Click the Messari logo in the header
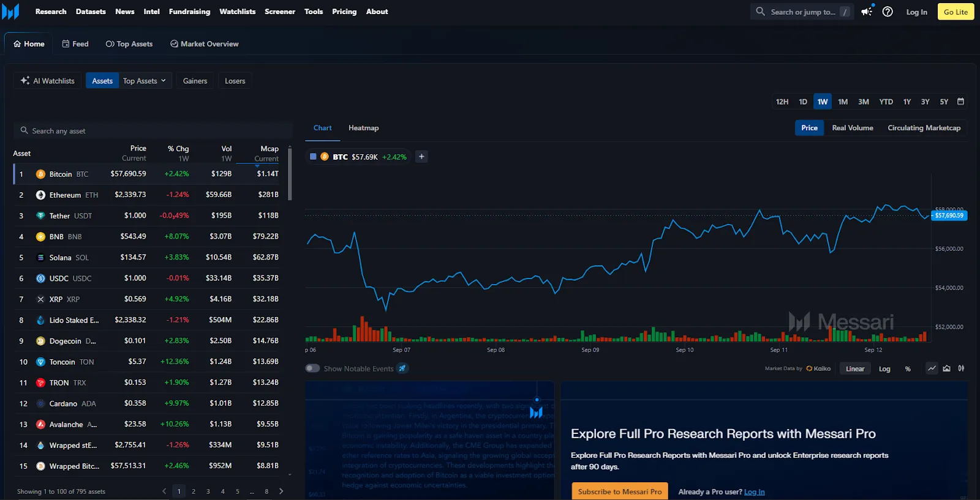The height and width of the screenshot is (500, 980). [x=11, y=12]
